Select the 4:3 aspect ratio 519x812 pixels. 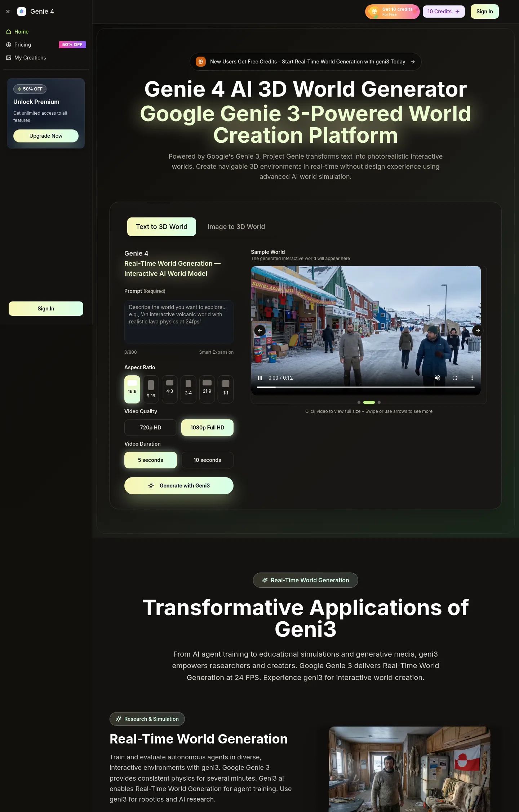170,389
